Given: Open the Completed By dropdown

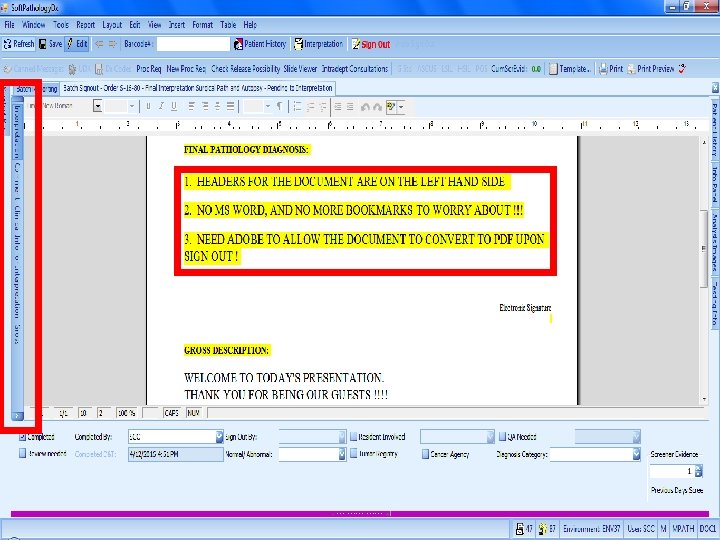Looking at the screenshot, I should [219, 437].
